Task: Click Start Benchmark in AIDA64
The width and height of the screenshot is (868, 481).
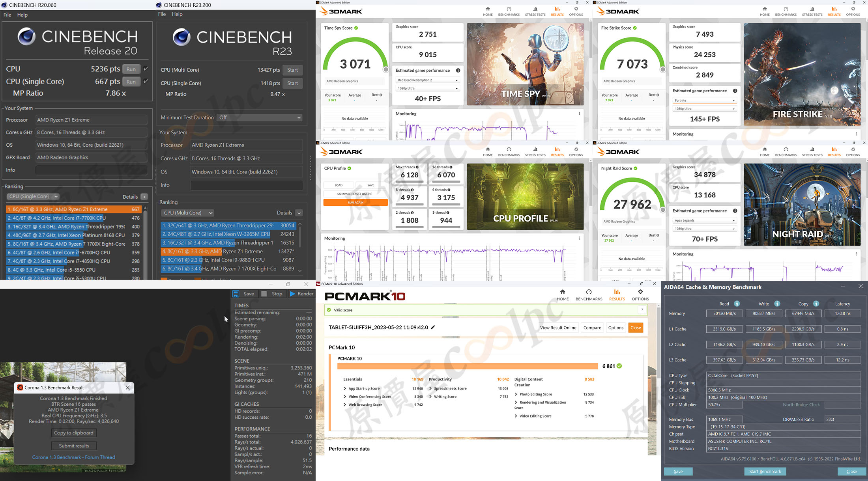Action: point(765,472)
